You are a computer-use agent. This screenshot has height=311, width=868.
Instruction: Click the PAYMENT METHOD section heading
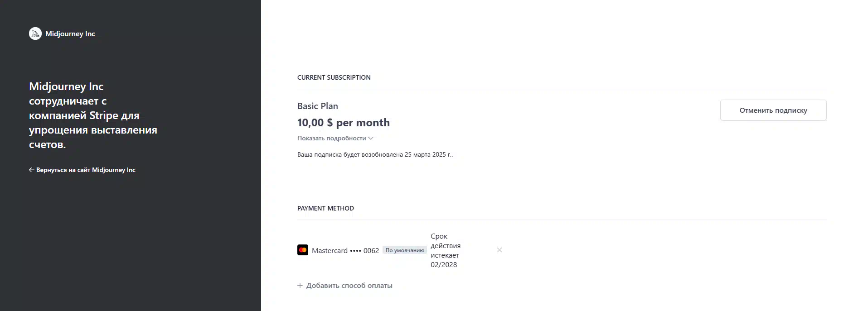point(325,208)
